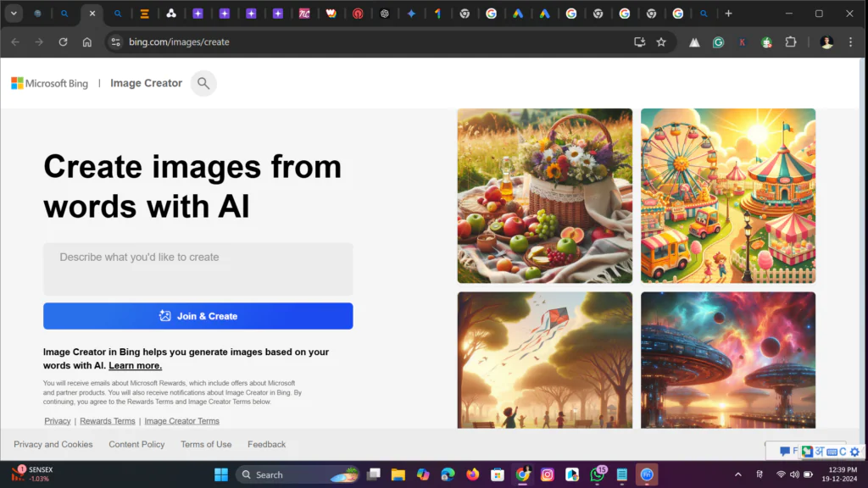Screen dimensions: 868x488
Task: Open WhatsApp from the taskbar
Action: pyautogui.click(x=598, y=474)
